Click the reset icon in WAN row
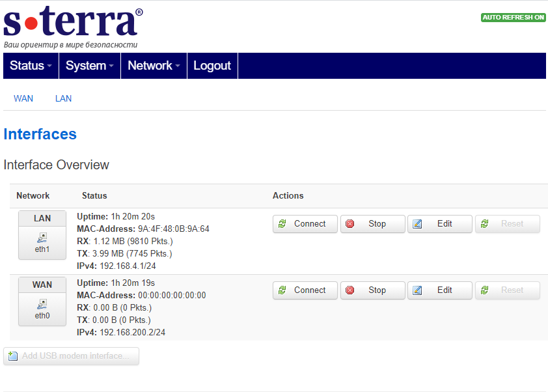The height and width of the screenshot is (392, 548). 484,290
